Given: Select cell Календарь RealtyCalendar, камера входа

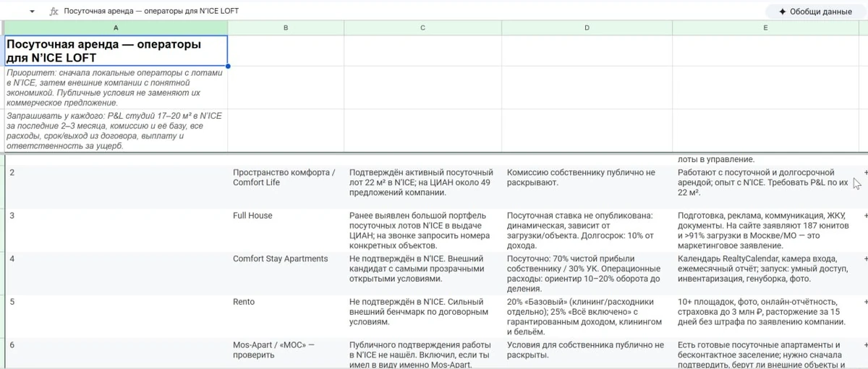Looking at the screenshot, I should 765,273.
